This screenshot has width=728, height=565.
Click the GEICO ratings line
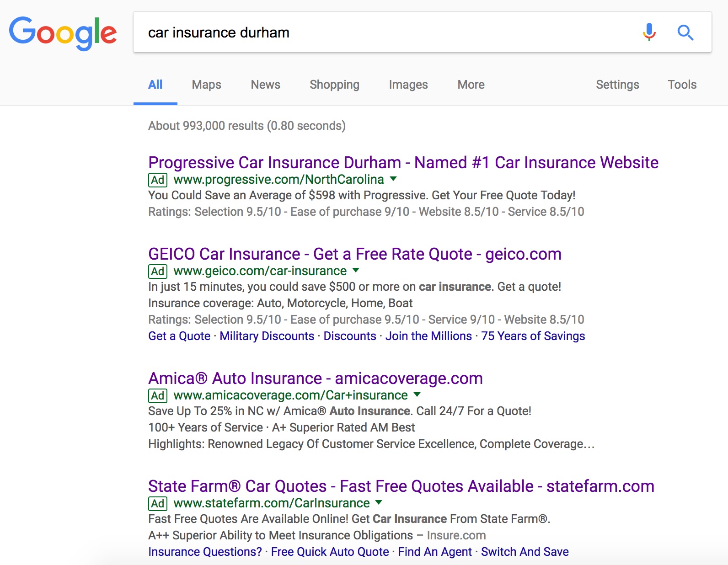click(366, 320)
